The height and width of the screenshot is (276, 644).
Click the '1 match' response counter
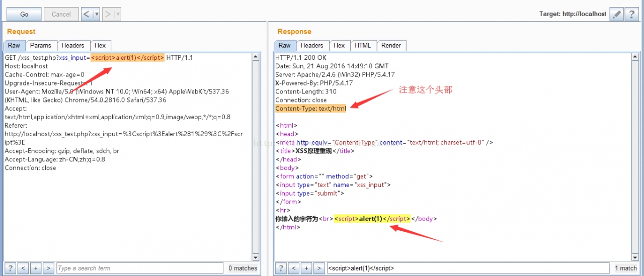[625, 268]
